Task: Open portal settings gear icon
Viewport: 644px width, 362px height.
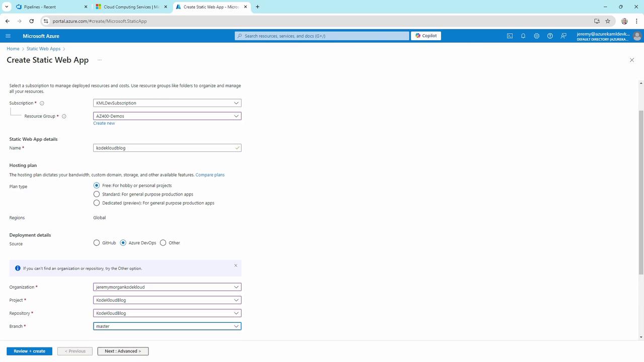Action: tap(537, 36)
